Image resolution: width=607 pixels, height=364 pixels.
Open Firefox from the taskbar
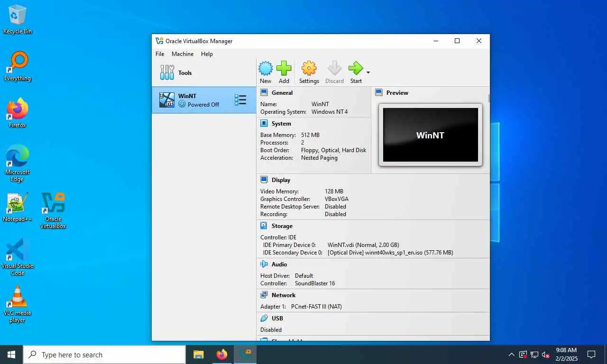(221, 355)
